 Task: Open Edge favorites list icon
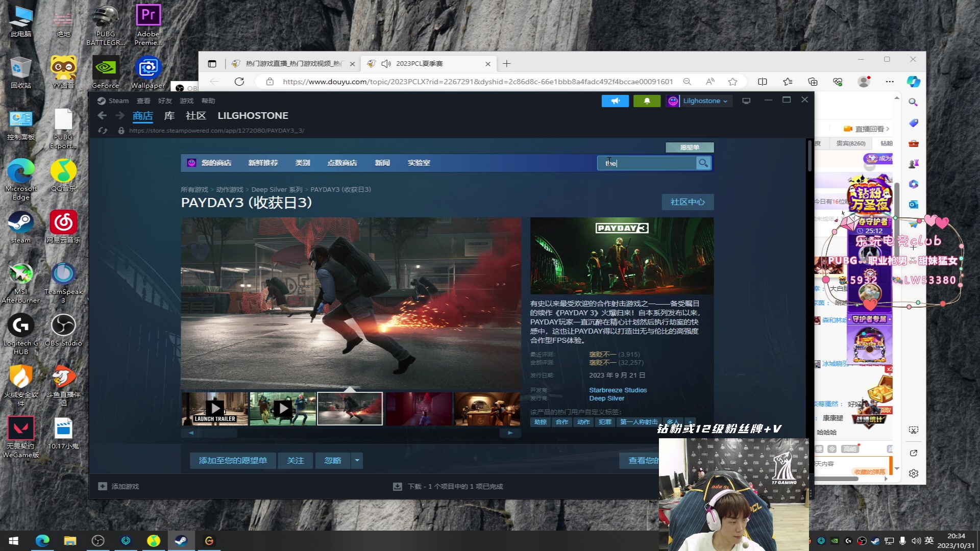coord(788,82)
